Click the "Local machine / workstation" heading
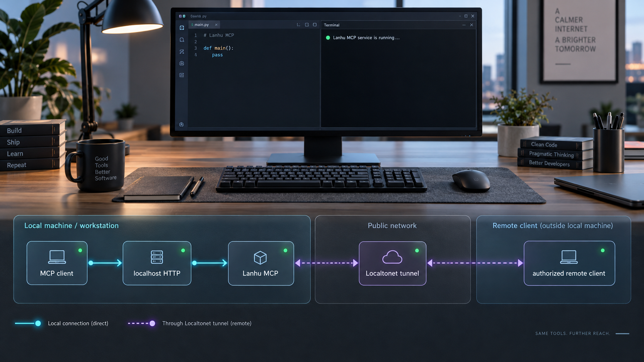 (x=71, y=226)
